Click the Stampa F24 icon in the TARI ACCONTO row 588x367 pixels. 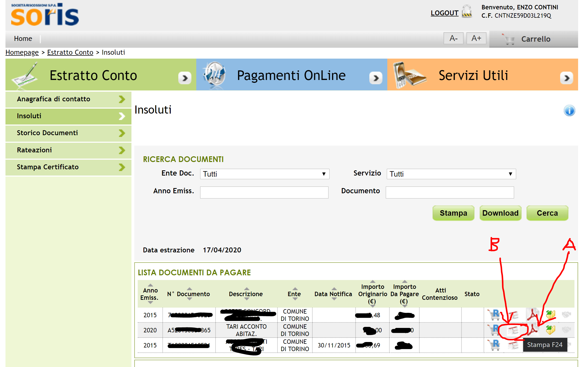coord(513,331)
